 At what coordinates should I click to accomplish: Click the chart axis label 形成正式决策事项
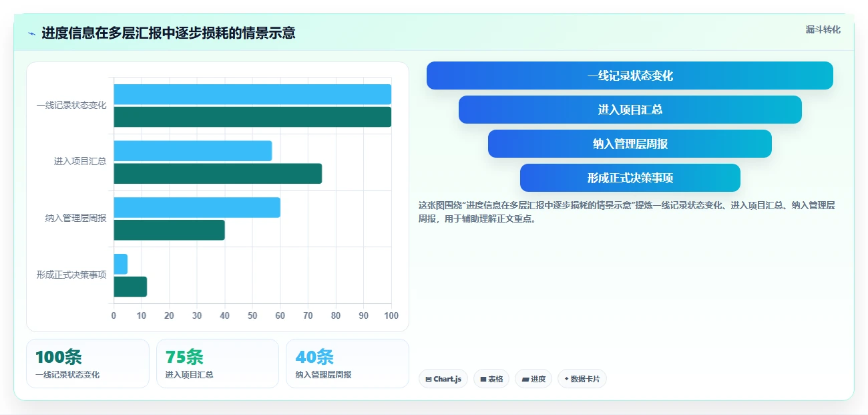[x=71, y=275]
